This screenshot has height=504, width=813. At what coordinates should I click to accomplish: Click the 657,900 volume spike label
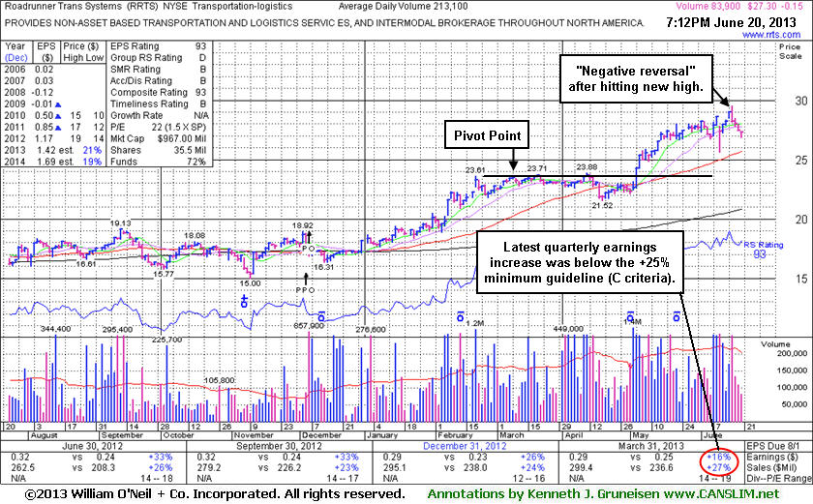(309, 326)
